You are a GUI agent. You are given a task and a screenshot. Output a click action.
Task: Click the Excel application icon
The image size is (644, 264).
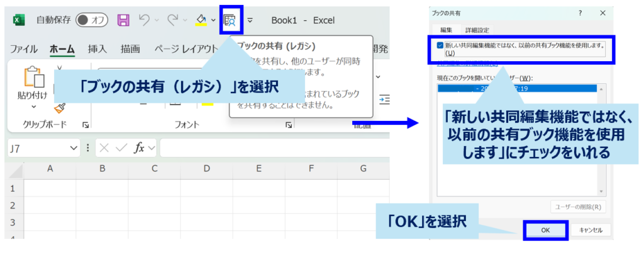point(18,20)
